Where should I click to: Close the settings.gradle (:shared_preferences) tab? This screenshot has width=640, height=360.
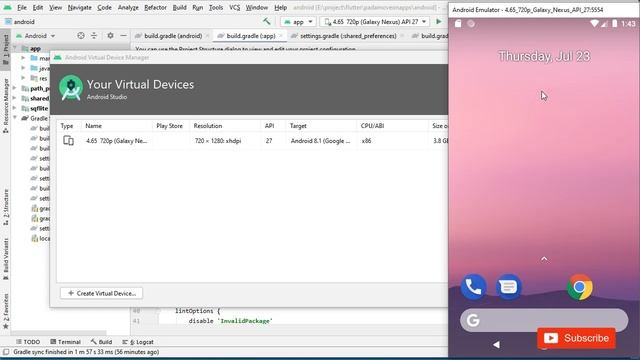(402, 36)
